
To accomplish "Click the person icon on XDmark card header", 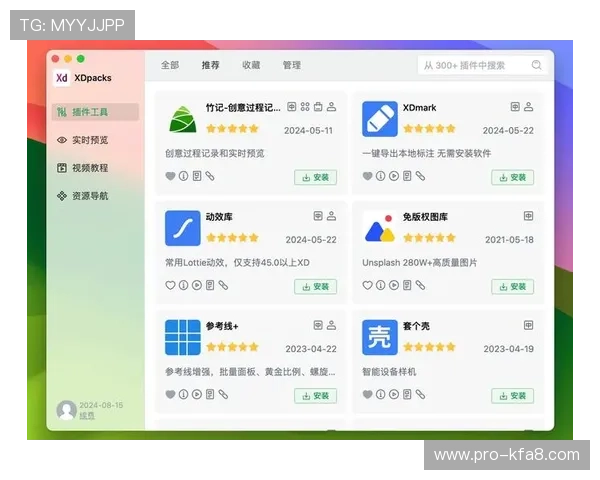I will tap(528, 107).
